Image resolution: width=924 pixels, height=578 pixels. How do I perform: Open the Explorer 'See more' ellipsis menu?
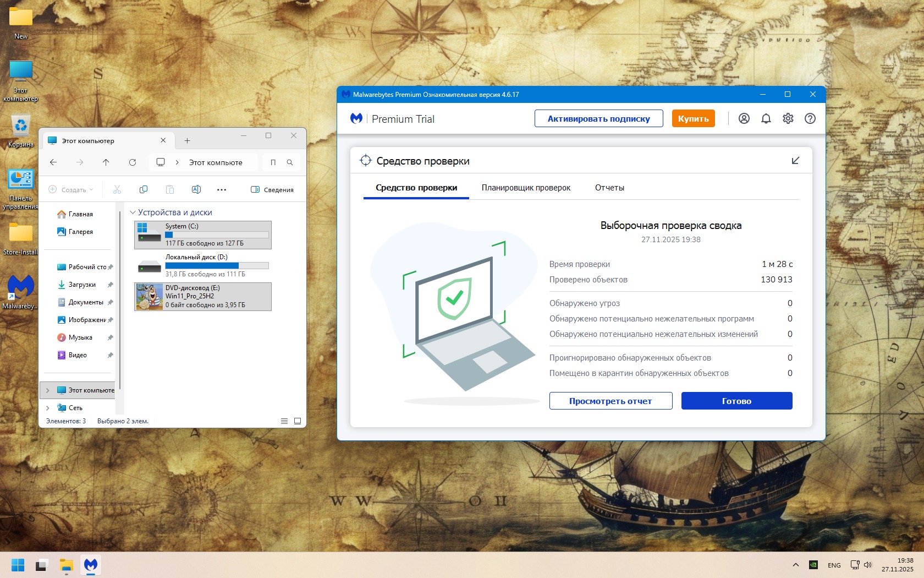[x=222, y=189]
